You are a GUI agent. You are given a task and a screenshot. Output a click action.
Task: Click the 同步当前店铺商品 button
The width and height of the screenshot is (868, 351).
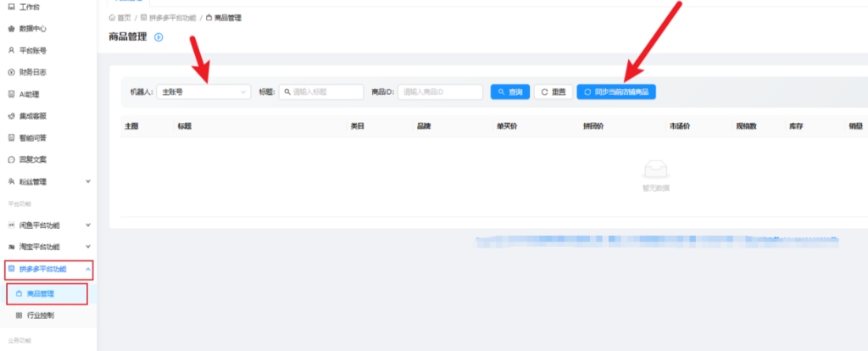click(616, 92)
